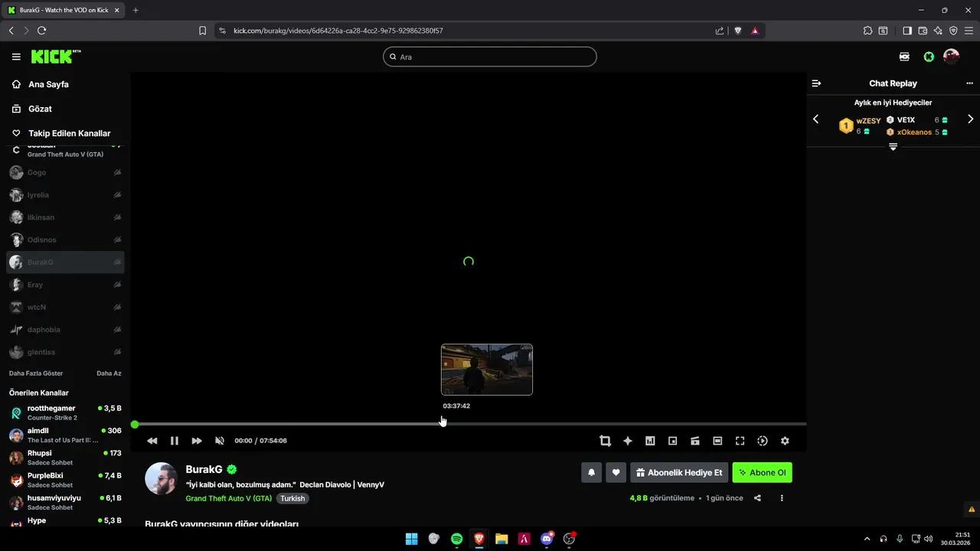Open rootthegamer recommended channel
Screen dimensions: 980x551
(x=65, y=412)
